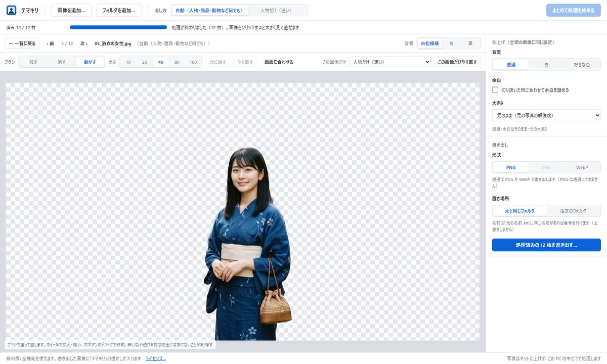Click the フォルダを追加... button
The width and height of the screenshot is (607, 364).
pos(119,10)
